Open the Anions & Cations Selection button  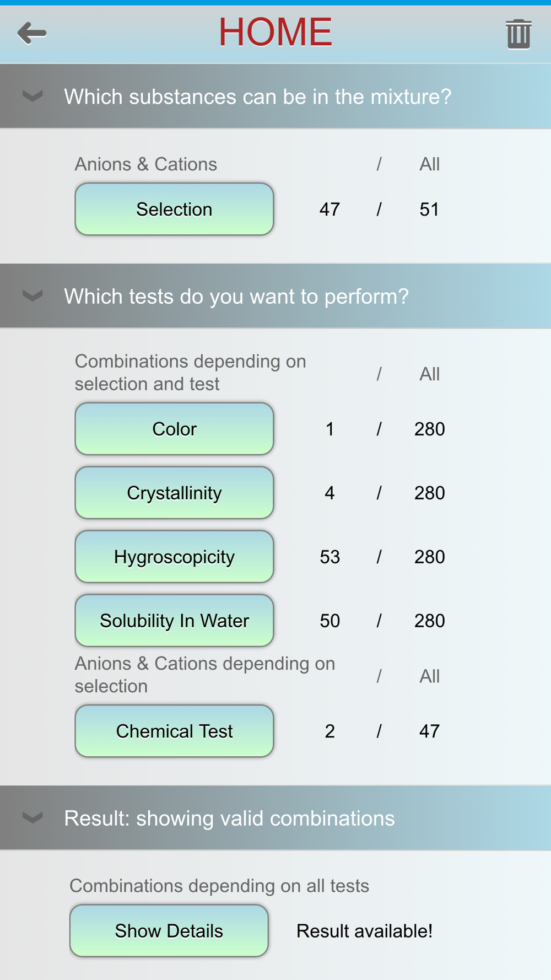pos(174,209)
